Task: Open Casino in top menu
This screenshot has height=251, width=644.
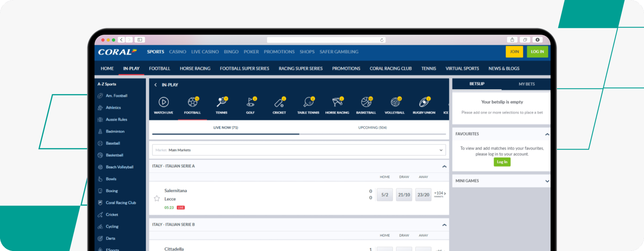Action: pos(177,52)
